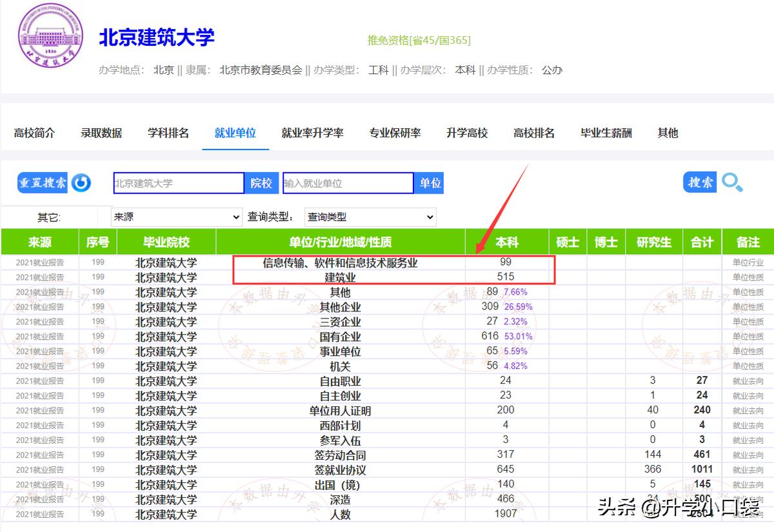774x532 pixels.
Task: Click the 单位 search button
Action: (429, 182)
